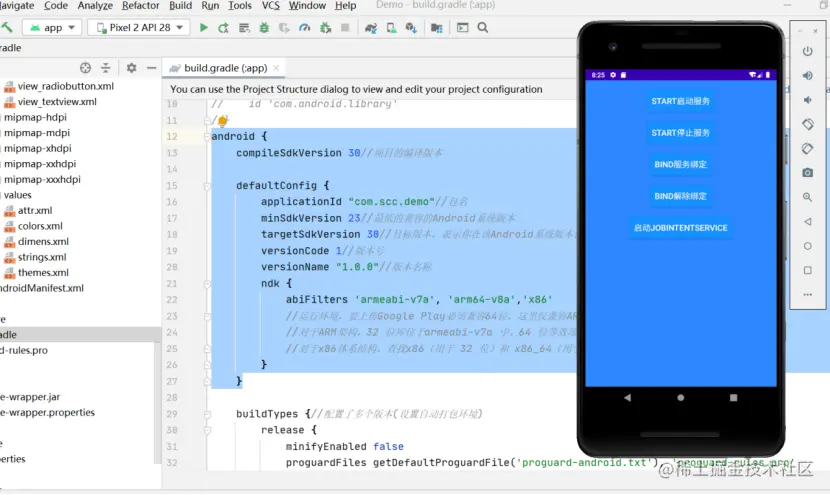Select themes.xml in project tree
The width and height of the screenshot is (830, 495).
pyautogui.click(x=43, y=273)
